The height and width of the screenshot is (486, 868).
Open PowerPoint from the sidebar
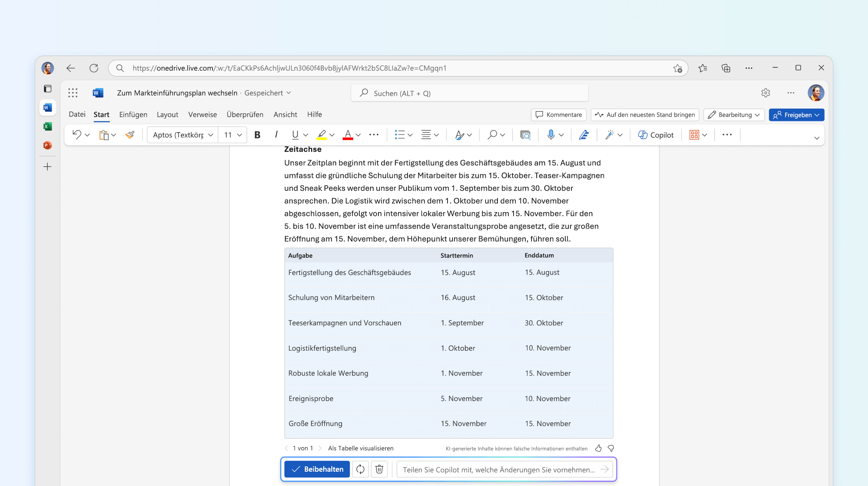pos(48,145)
